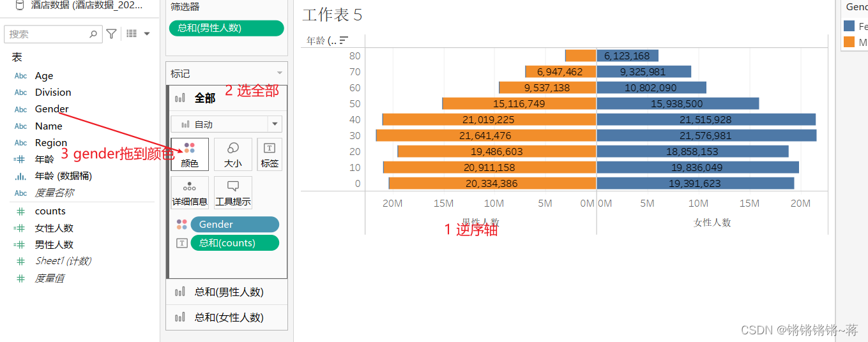Screen dimensions: 868x342
Task: Click the 酒店数据 data source icon
Action: point(20,6)
